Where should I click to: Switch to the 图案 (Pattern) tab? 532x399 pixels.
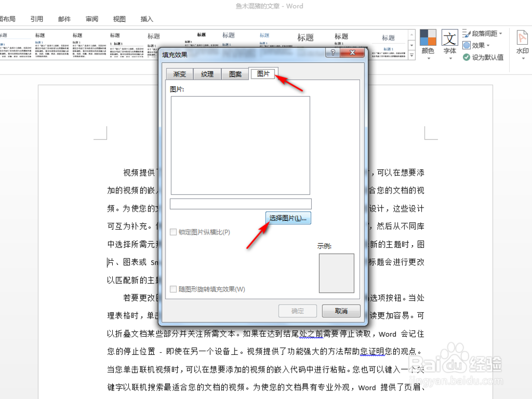(235, 74)
